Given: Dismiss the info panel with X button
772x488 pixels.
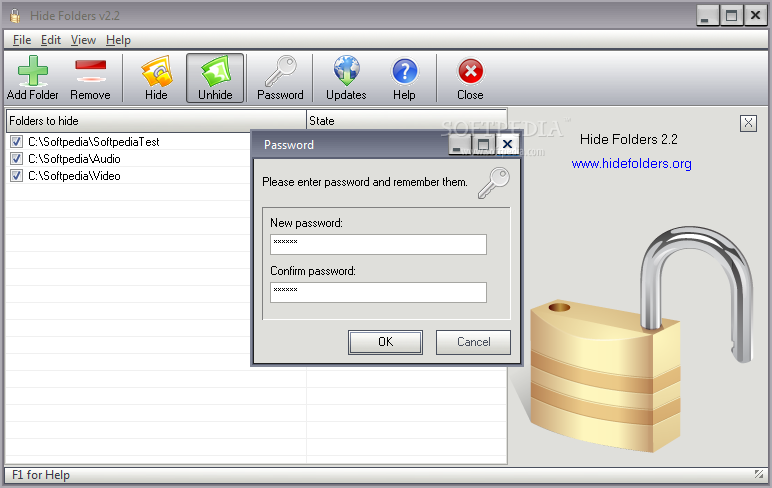Looking at the screenshot, I should pos(748,123).
